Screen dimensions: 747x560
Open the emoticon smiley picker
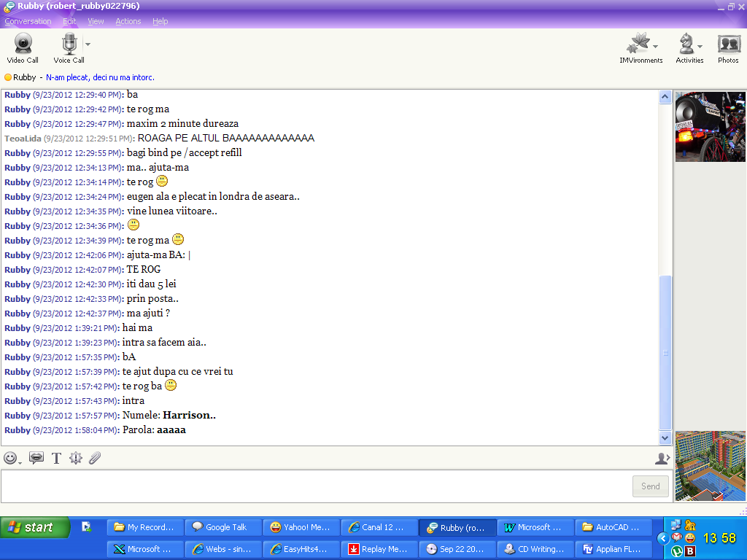point(10,458)
